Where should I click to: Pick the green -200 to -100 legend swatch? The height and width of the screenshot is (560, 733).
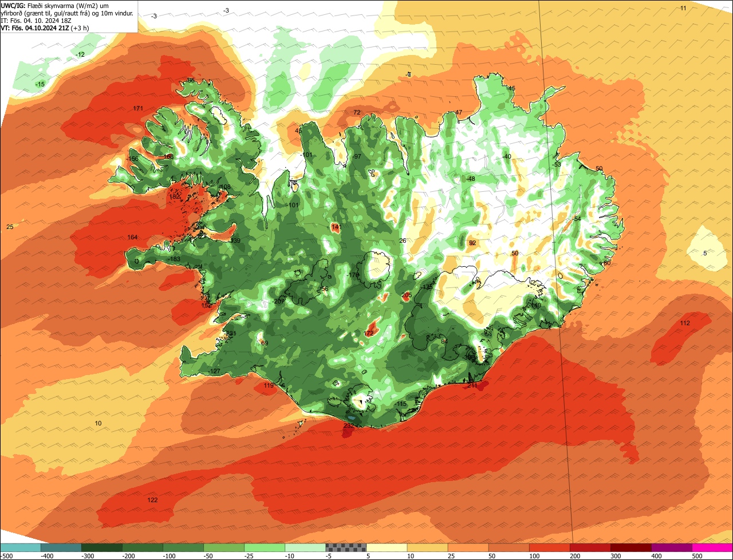pyautogui.click(x=142, y=547)
